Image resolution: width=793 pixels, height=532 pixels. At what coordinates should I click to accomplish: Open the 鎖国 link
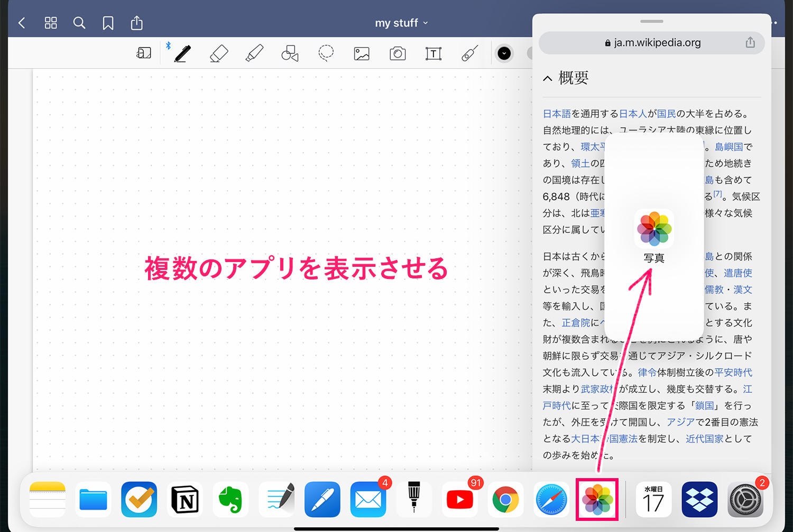(x=705, y=406)
